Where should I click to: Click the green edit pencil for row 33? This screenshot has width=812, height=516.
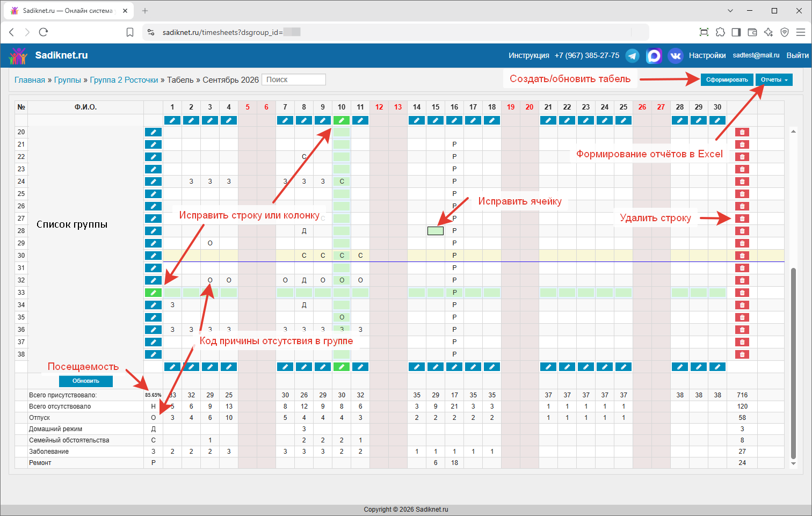pos(153,293)
